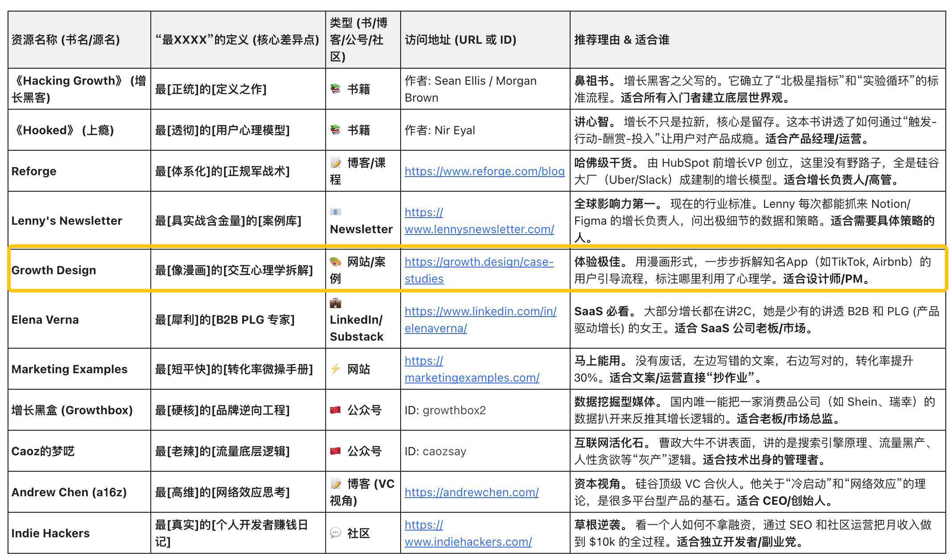Image resolution: width=952 pixels, height=560 pixels.
Task: Click the books emoji in Hacking Growth row
Action: pos(335,89)
